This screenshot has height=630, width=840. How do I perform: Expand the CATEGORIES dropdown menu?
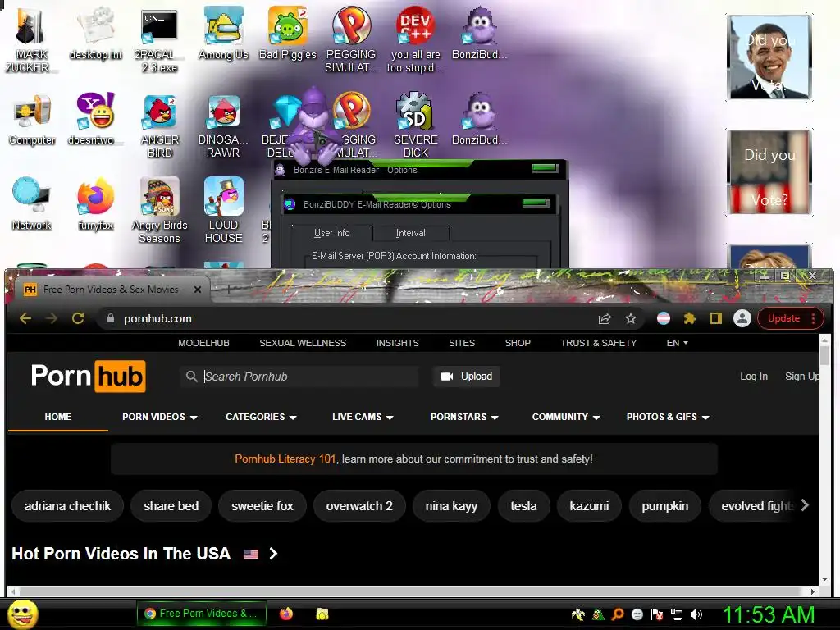261,417
